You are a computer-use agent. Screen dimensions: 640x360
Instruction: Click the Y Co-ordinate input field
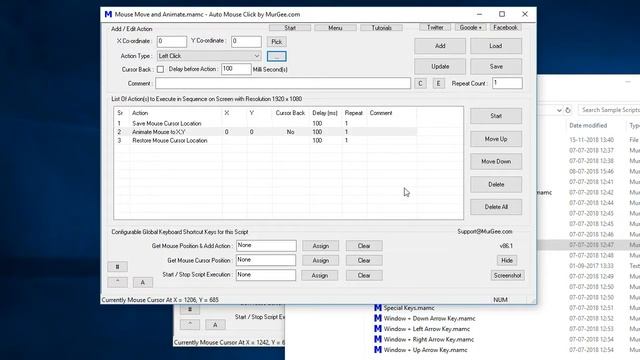[x=246, y=41]
